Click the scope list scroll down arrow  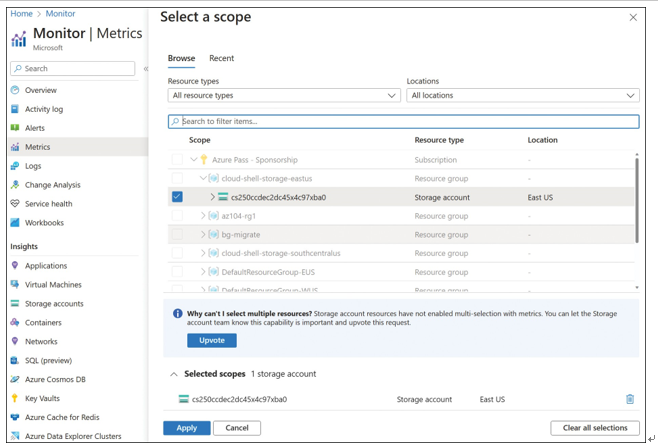(637, 287)
